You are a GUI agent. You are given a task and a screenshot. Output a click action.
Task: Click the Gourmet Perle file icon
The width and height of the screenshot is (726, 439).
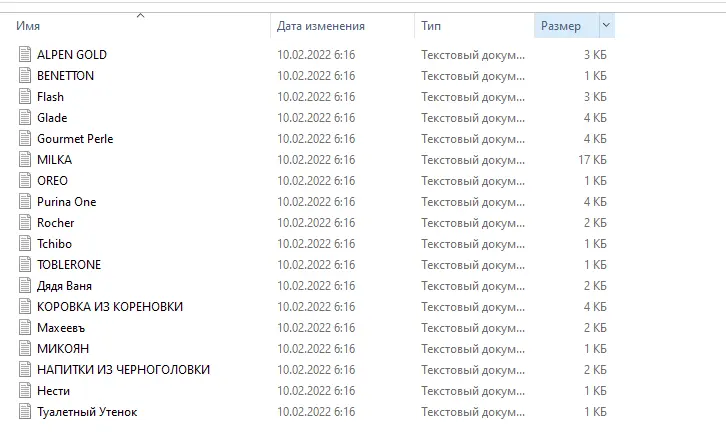point(25,138)
